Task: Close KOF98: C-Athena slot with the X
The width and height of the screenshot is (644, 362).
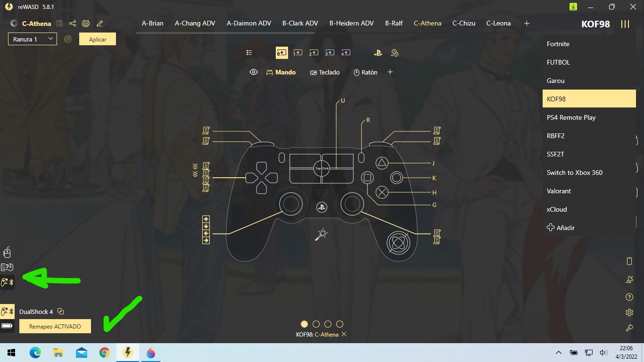Action: 344,334
